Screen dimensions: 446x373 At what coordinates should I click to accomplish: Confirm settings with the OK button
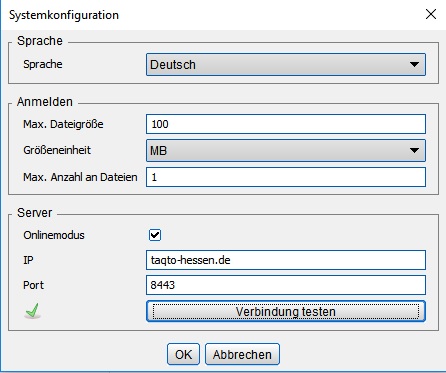click(x=183, y=354)
